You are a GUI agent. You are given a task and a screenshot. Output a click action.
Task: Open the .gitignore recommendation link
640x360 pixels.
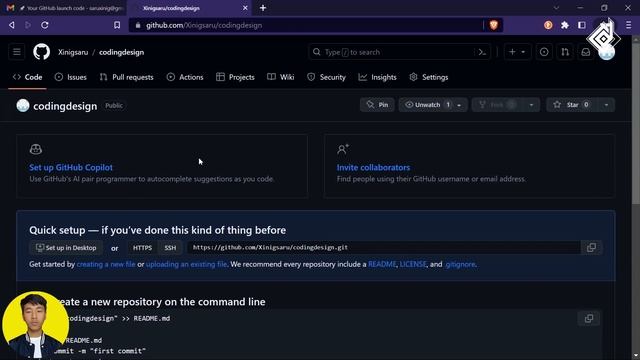coord(460,264)
